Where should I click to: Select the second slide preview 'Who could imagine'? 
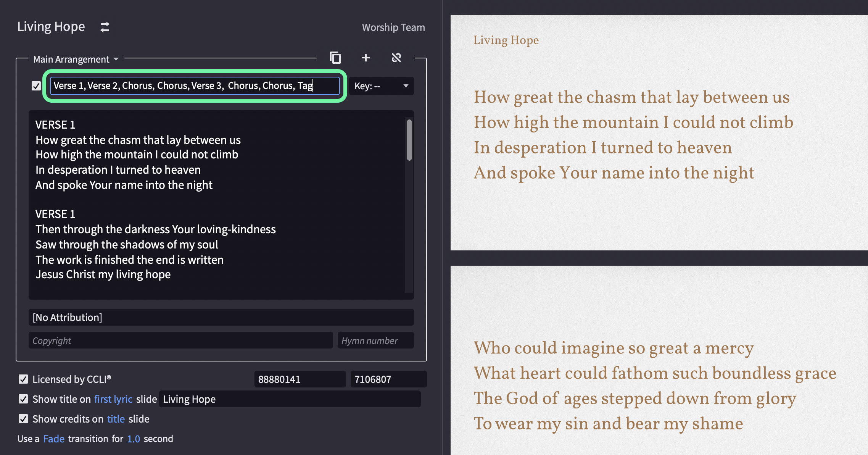tap(659, 360)
